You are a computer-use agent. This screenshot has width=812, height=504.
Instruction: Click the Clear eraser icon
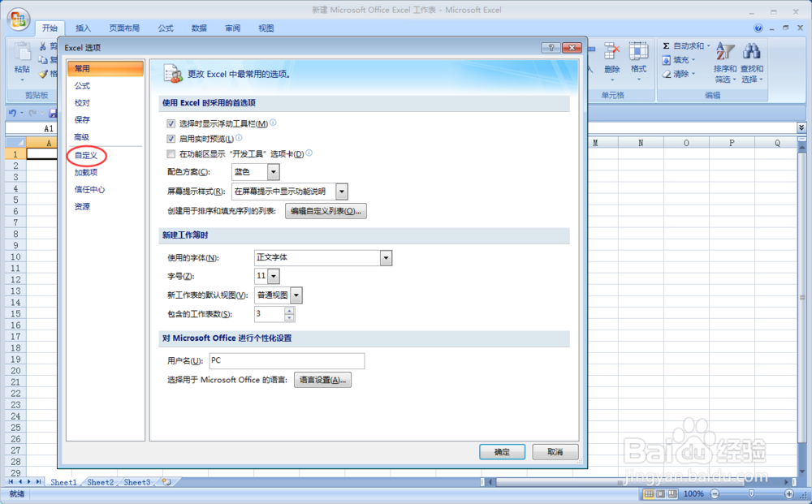click(667, 74)
